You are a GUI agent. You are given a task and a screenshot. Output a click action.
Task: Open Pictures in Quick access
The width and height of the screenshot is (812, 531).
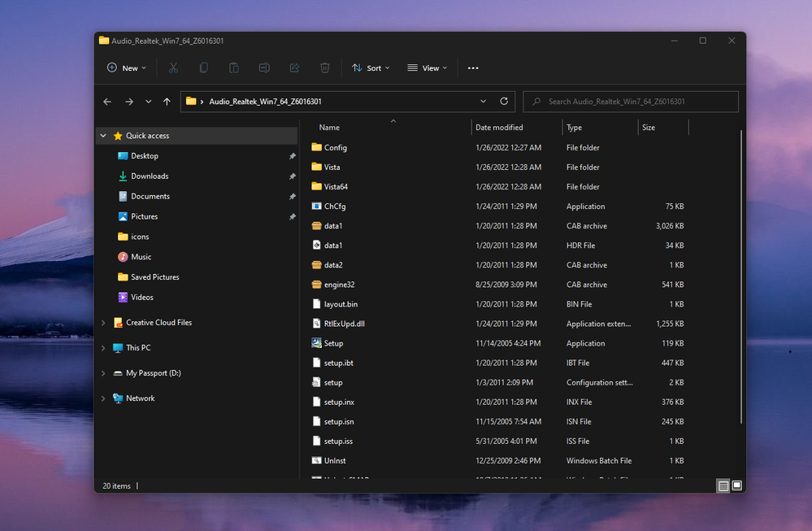pyautogui.click(x=145, y=216)
